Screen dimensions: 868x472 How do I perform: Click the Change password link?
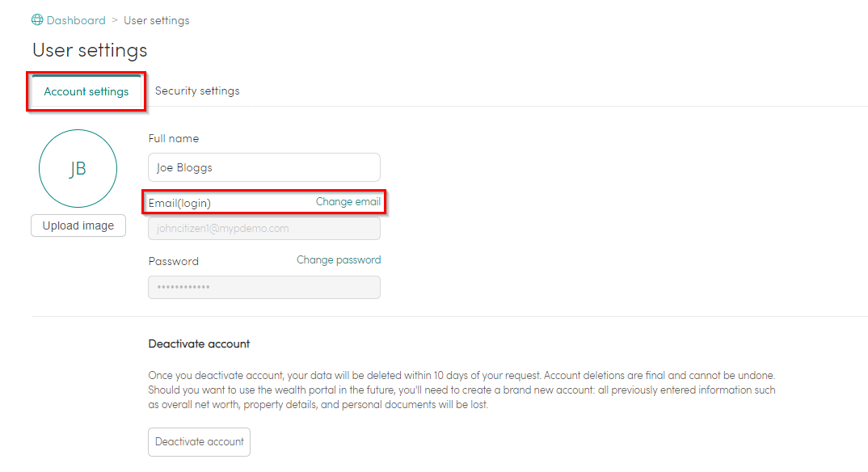[x=339, y=260]
